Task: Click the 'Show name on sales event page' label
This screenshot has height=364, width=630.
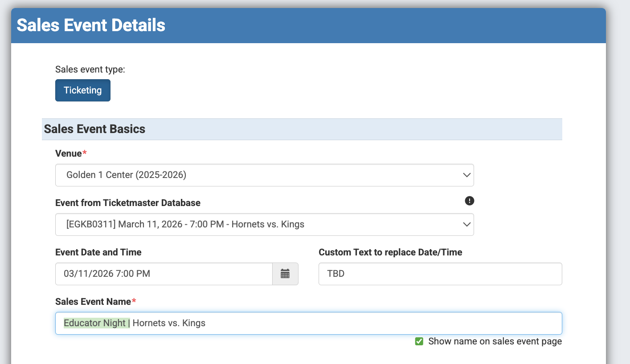Action: pyautogui.click(x=495, y=341)
